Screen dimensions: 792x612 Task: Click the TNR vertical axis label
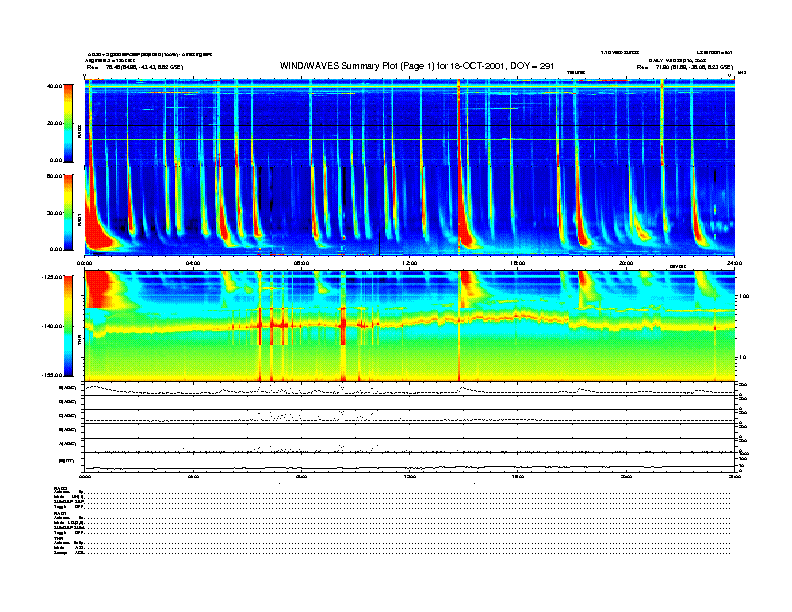click(79, 342)
